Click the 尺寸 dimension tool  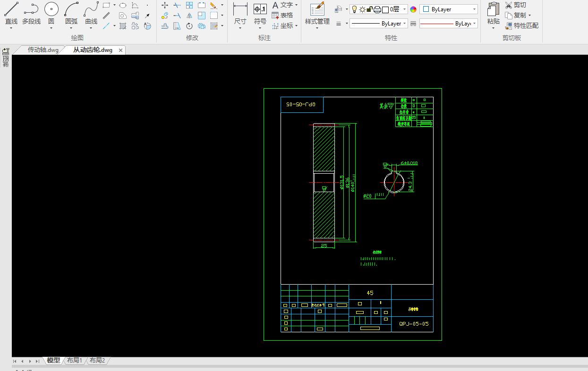tap(240, 9)
